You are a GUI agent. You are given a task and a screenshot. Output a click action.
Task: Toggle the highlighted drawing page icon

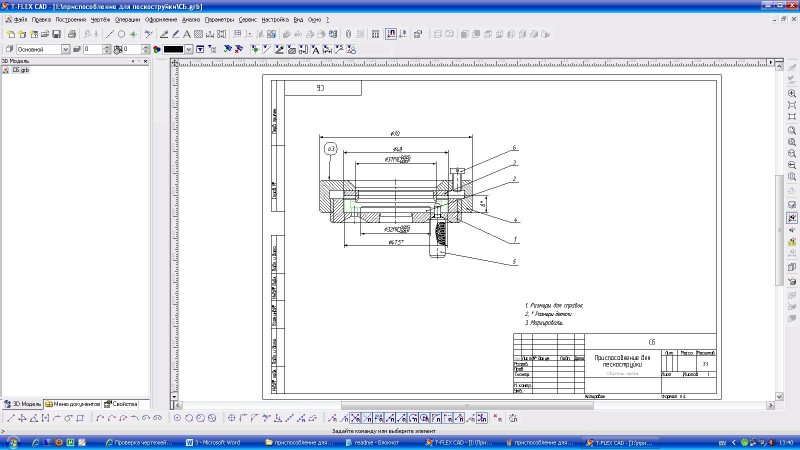(391, 34)
